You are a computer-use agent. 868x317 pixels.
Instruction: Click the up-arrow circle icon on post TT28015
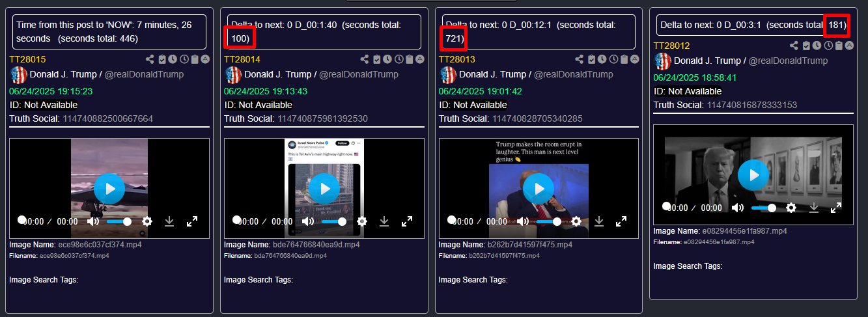tap(205, 59)
